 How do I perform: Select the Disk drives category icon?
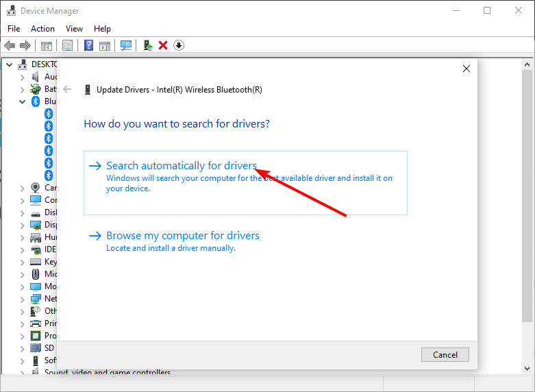pos(36,213)
